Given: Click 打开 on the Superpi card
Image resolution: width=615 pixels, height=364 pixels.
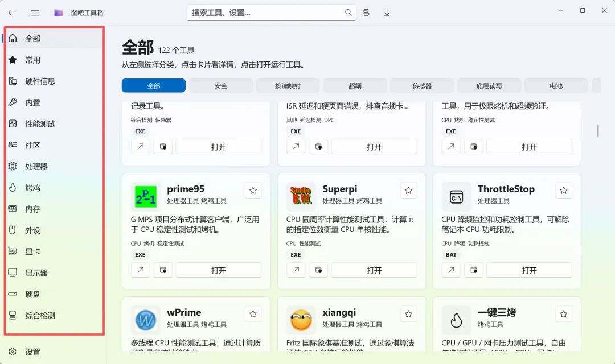Looking at the screenshot, I should 374,270.
